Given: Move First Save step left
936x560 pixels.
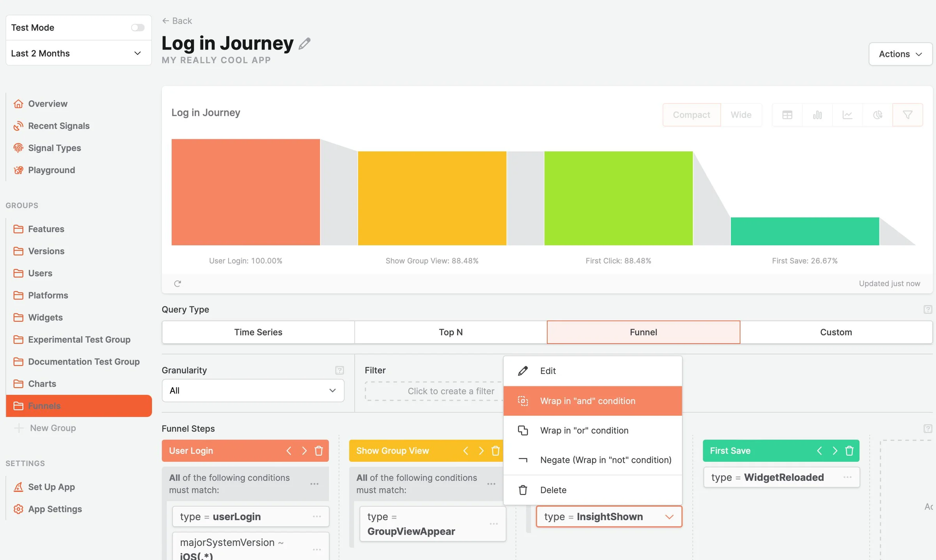Looking at the screenshot, I should pos(819,451).
